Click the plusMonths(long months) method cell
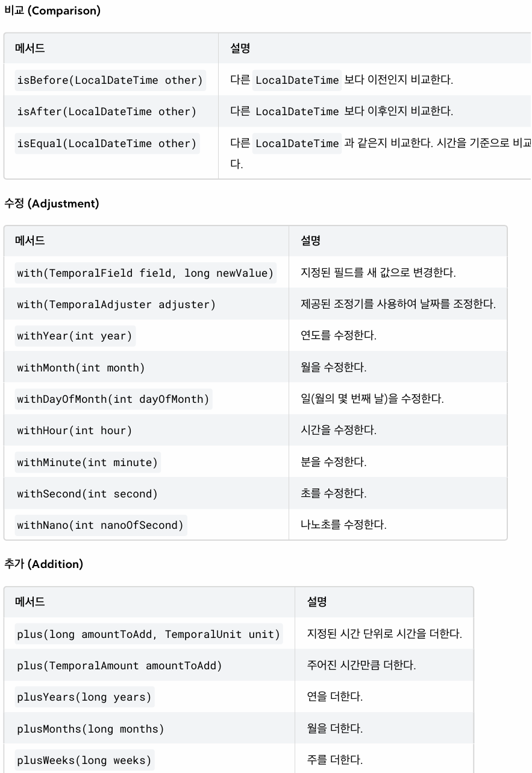The width and height of the screenshot is (532, 773). pyautogui.click(x=149, y=729)
